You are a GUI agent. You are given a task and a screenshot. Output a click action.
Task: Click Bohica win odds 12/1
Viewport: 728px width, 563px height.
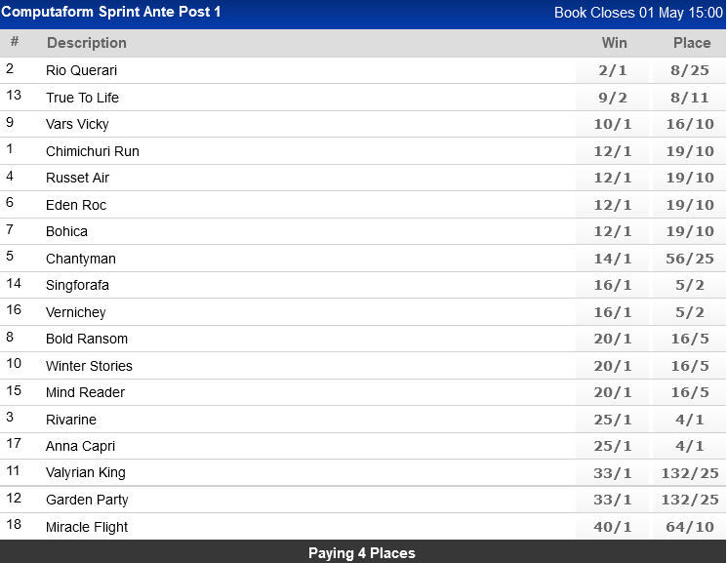click(614, 231)
